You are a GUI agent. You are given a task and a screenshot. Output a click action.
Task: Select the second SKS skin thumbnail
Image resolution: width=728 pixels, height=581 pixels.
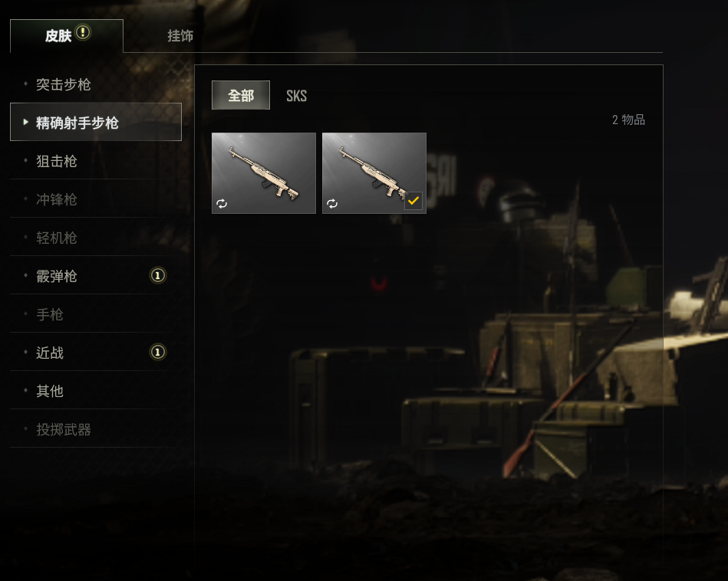(374, 173)
